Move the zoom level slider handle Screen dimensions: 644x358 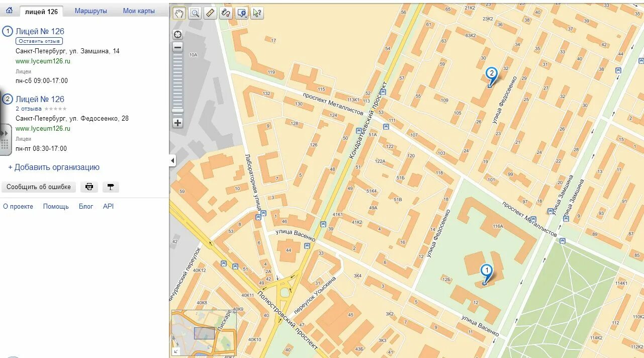click(x=177, y=111)
